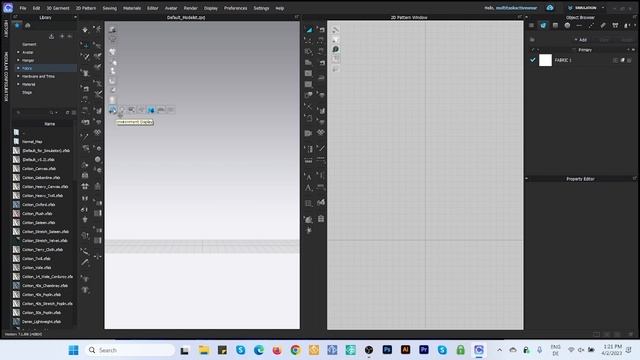Screen dimensions: 640x360
Task: Expand the Hanger folder arrow in Library
Action: [x=18, y=60]
